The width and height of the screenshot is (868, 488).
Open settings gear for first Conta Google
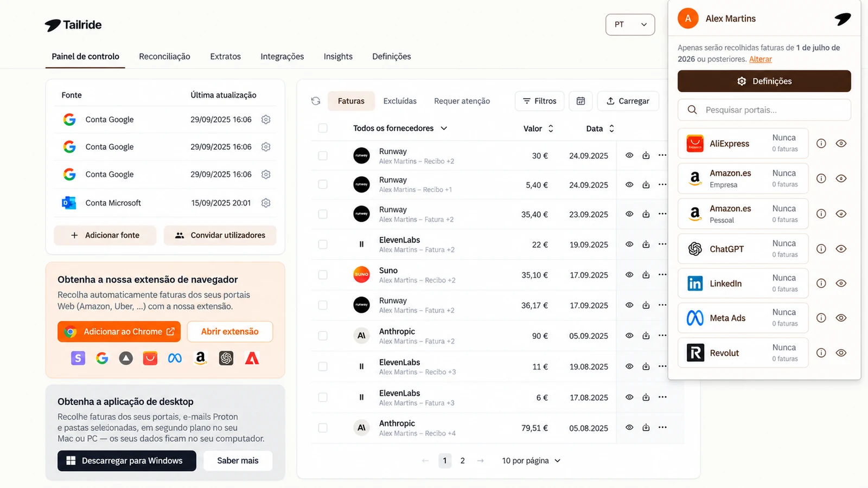pyautogui.click(x=266, y=119)
